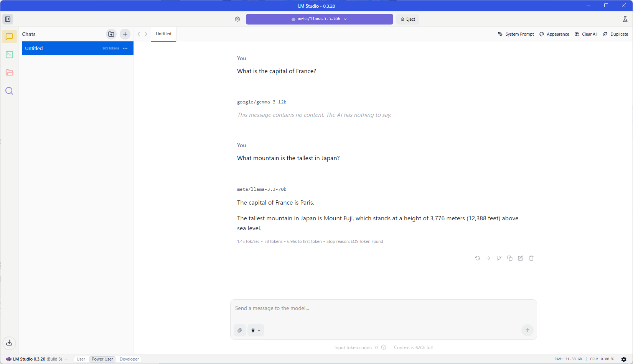Switch to User mode
Image resolution: width=633 pixels, height=364 pixels.
[81, 359]
